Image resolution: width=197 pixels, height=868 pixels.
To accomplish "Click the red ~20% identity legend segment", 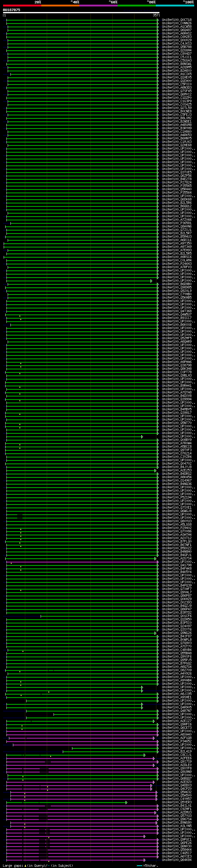I will (22, 6).
